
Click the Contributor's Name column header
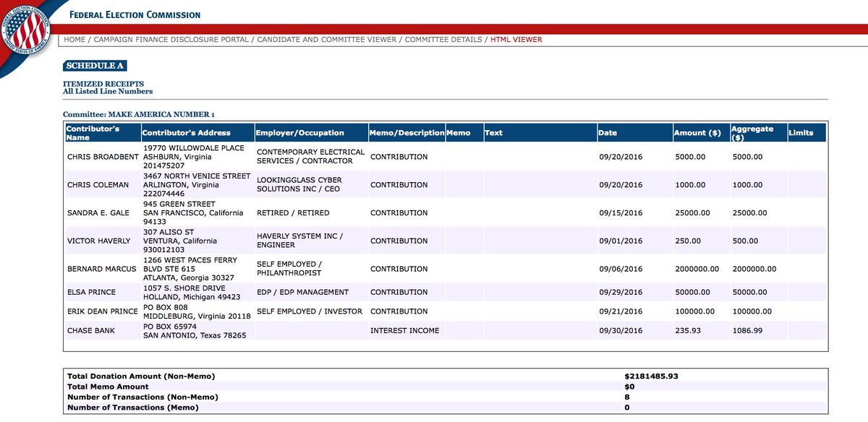tap(101, 132)
